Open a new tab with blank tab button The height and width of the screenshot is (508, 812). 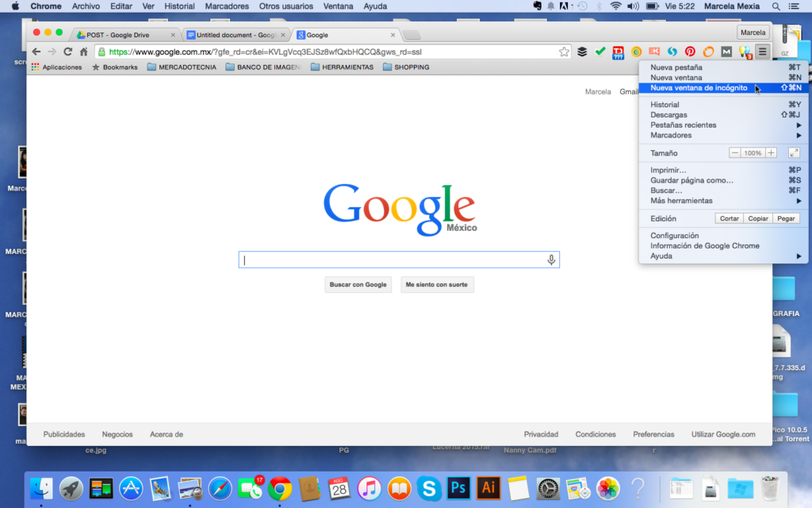(412, 35)
